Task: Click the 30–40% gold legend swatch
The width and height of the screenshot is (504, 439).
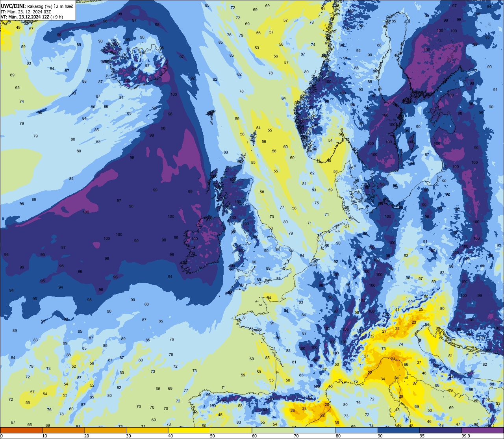Action: [147, 430]
